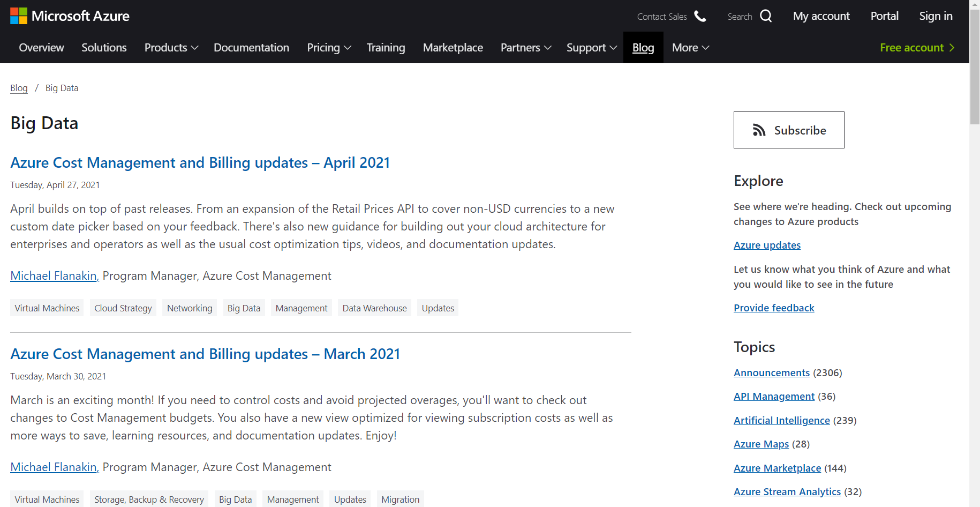
Task: Expand the Partners dropdown
Action: click(x=526, y=48)
